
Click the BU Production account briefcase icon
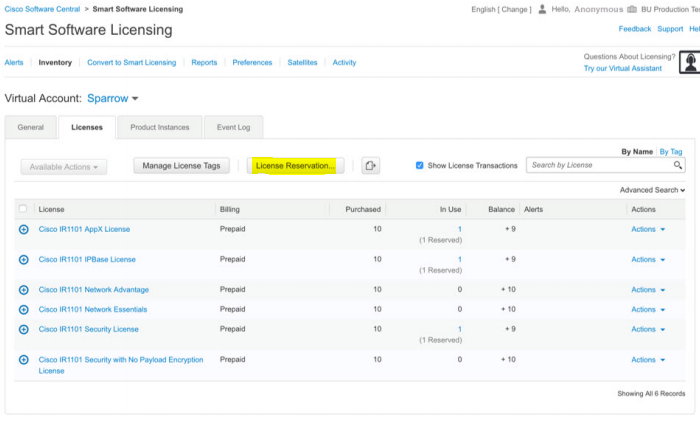[x=632, y=9]
